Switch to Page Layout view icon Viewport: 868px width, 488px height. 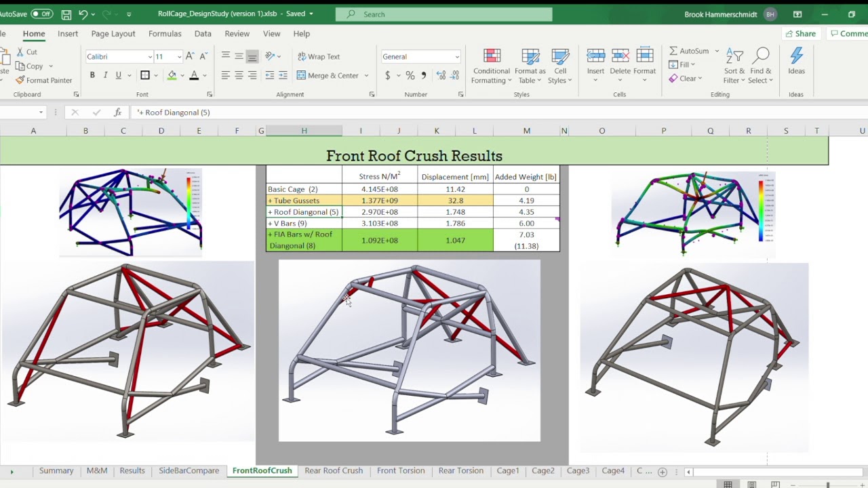751,484
